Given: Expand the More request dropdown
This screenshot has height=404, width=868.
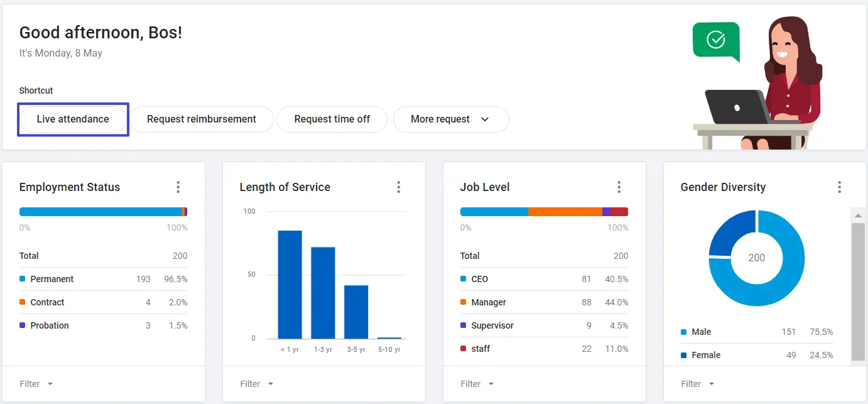Looking at the screenshot, I should coord(450,119).
